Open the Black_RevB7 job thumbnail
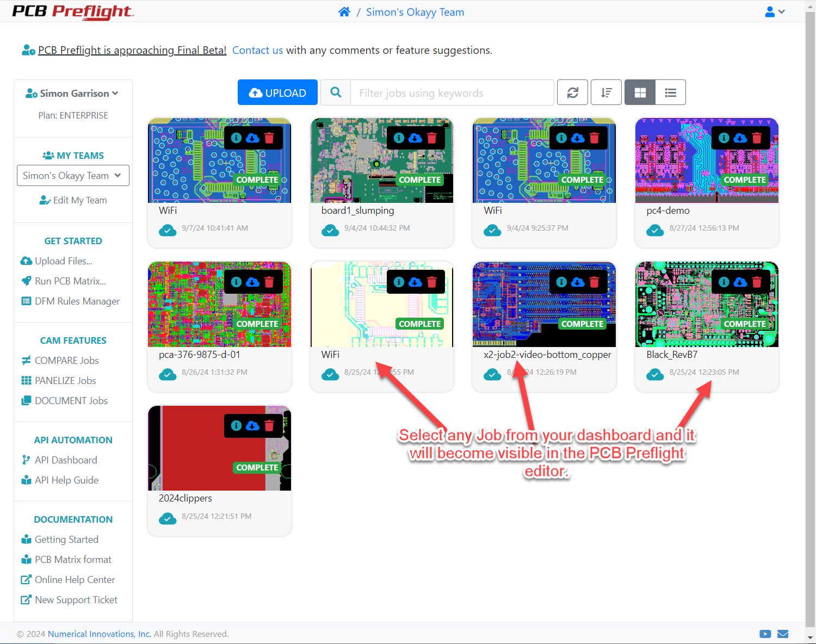 coord(707,305)
